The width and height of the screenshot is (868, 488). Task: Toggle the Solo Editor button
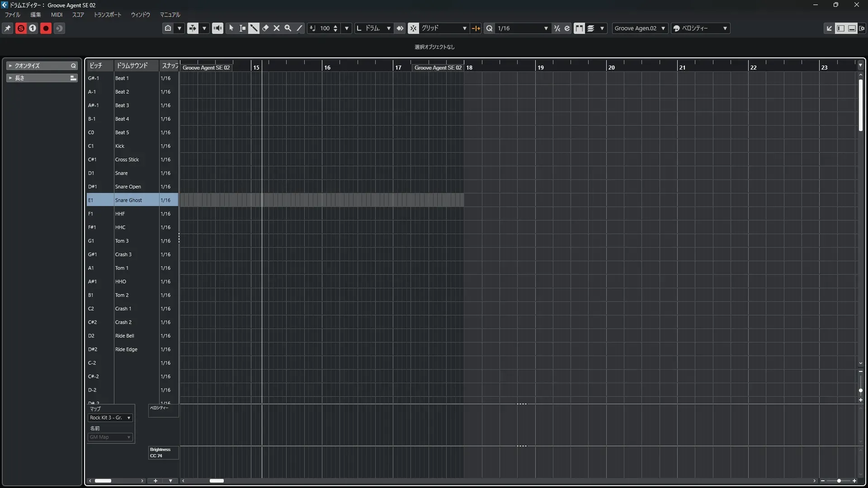(x=21, y=28)
